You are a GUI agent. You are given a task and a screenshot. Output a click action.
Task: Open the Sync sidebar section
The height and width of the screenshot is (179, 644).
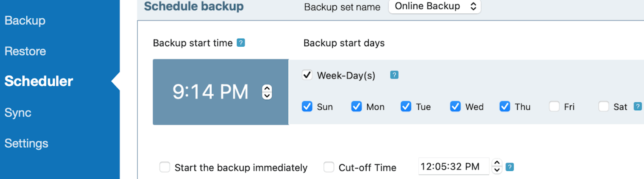click(x=18, y=113)
